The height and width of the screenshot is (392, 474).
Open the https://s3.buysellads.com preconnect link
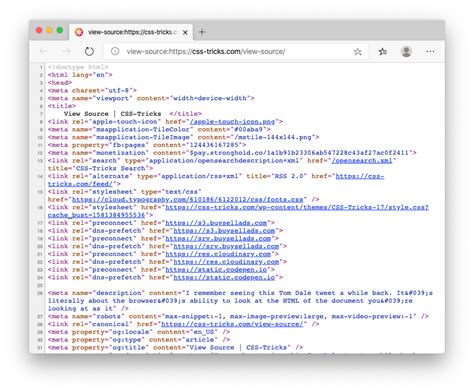tap(216, 223)
